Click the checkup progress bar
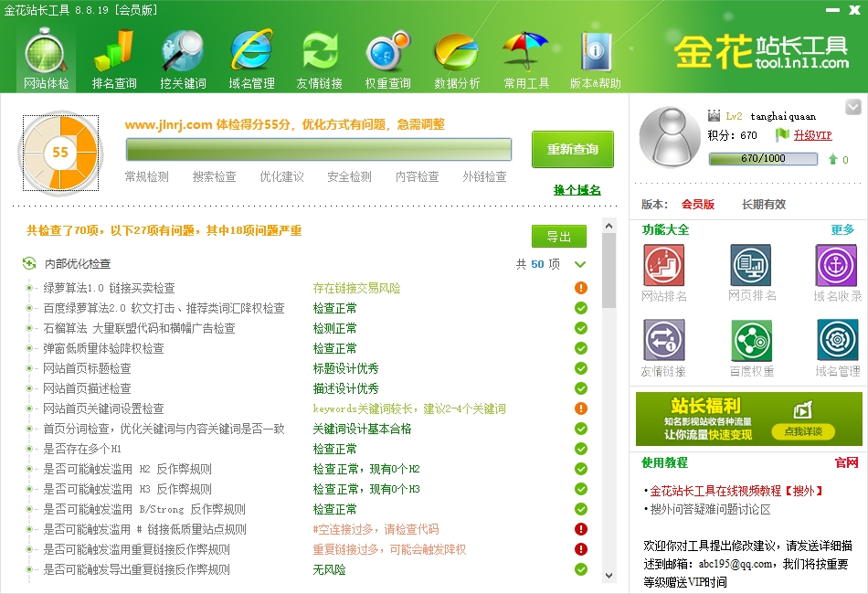The height and width of the screenshot is (594, 868). (x=318, y=150)
